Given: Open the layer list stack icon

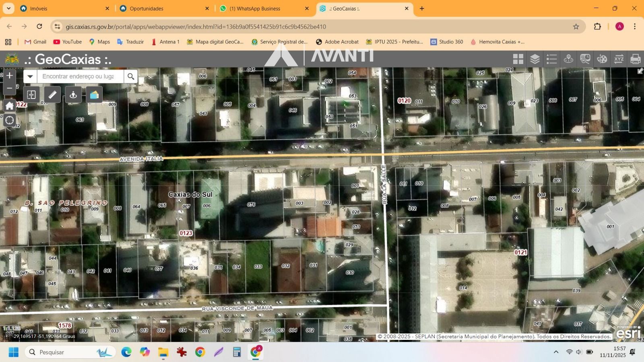Looking at the screenshot, I should 535,59.
